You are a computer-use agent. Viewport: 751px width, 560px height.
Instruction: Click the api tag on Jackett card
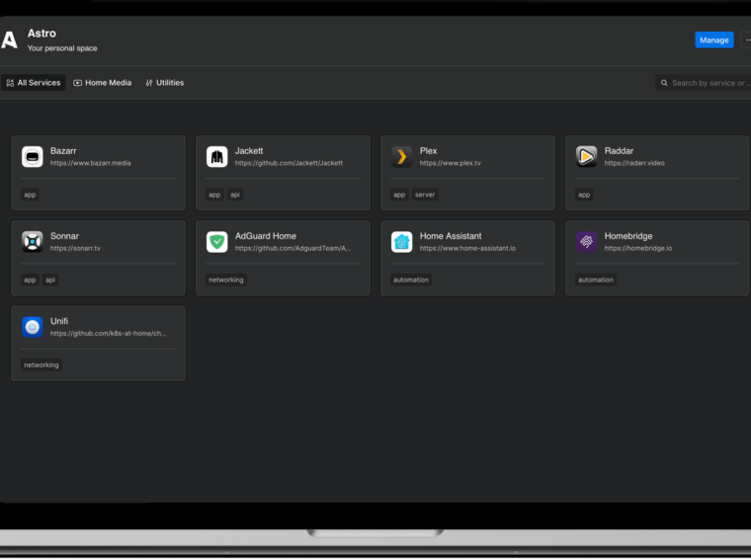coord(235,195)
